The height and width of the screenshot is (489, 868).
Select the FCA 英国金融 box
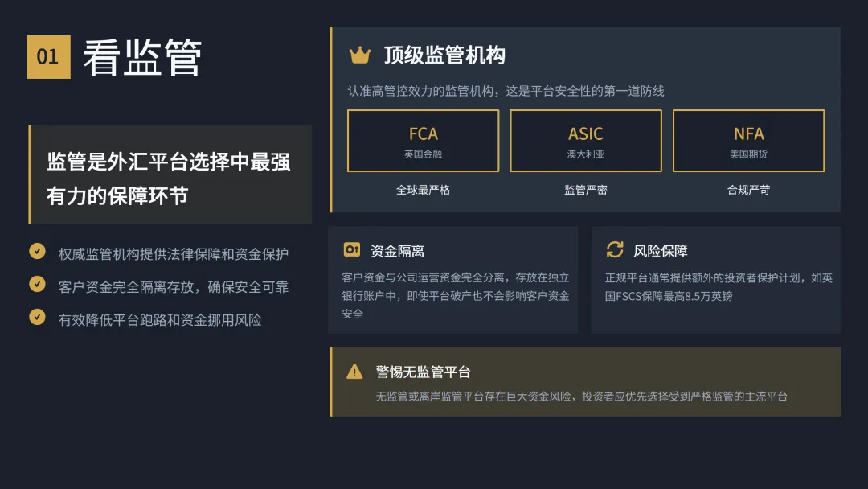pyautogui.click(x=423, y=141)
